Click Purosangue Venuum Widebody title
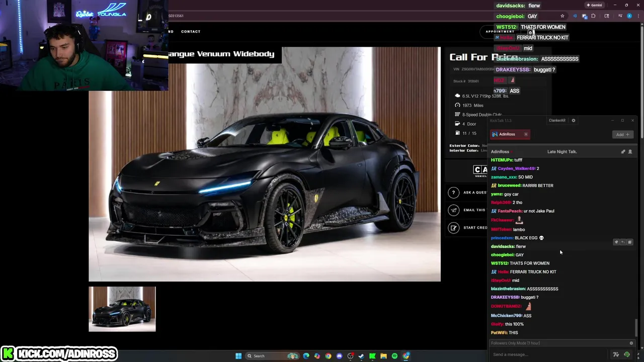644x362 pixels. click(x=221, y=54)
